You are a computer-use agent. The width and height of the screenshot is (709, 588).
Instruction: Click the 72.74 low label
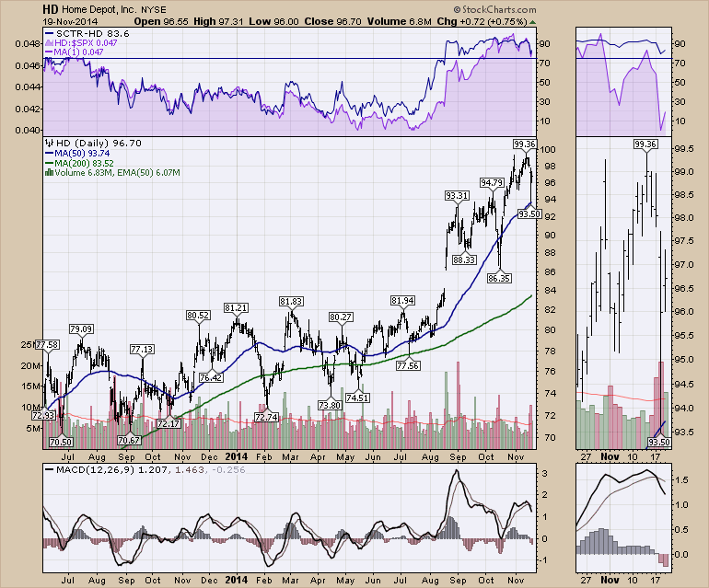tap(266, 417)
